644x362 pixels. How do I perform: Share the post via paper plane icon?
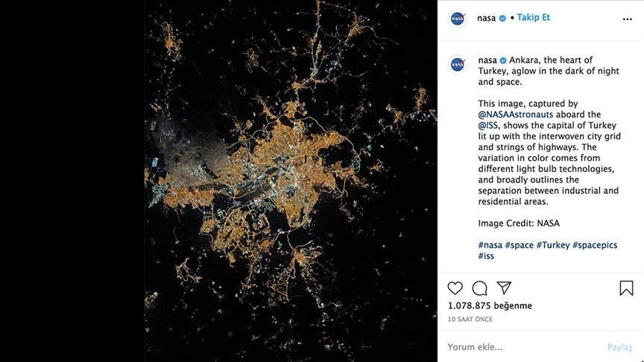pyautogui.click(x=505, y=288)
